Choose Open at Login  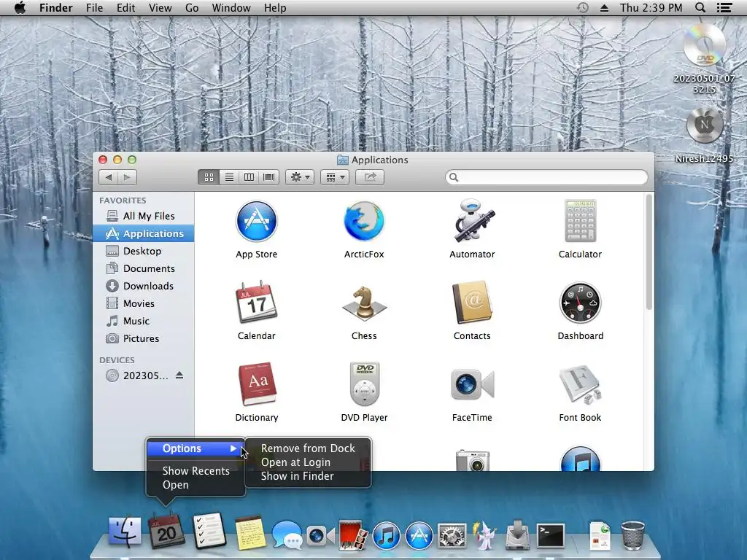[x=308, y=462]
